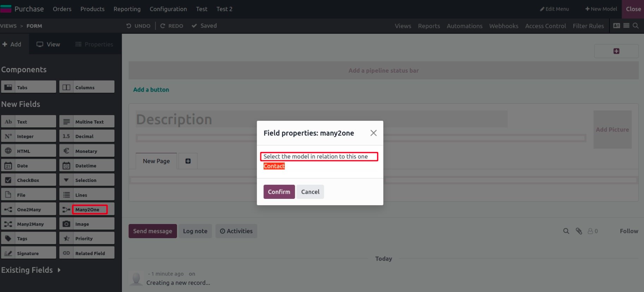644x292 pixels.
Task: Confirm the many2one field properties
Action: point(279,192)
